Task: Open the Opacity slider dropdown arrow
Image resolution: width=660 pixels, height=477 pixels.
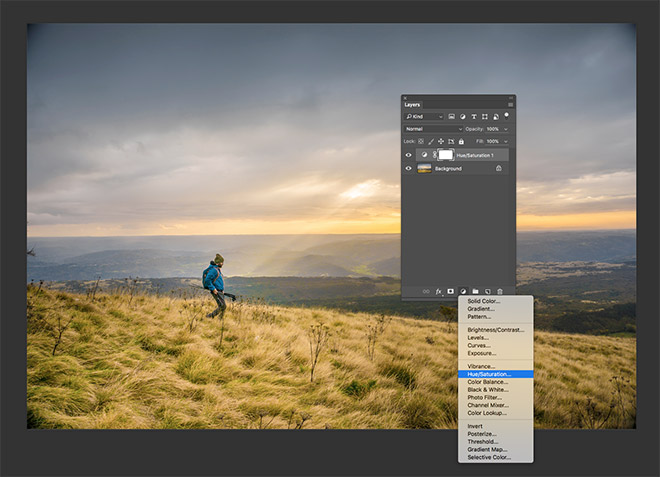Action: click(x=506, y=129)
